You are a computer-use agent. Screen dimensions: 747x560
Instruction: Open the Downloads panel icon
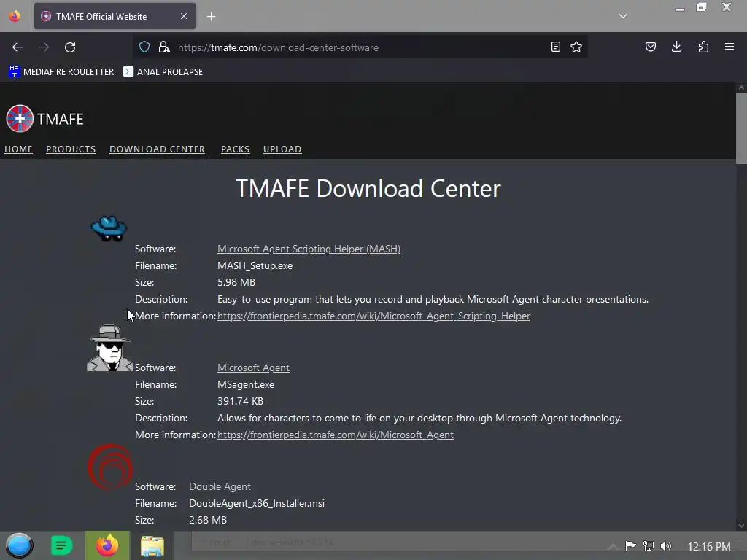[676, 47]
